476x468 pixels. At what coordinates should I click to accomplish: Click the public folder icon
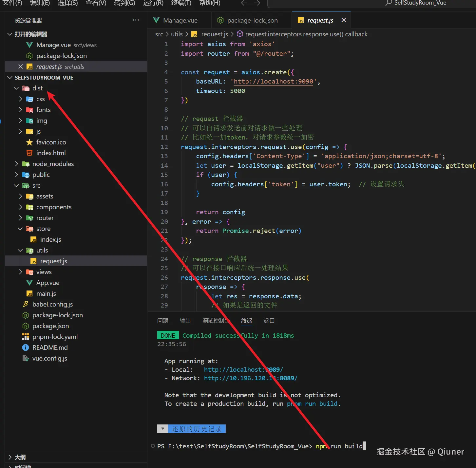26,175
